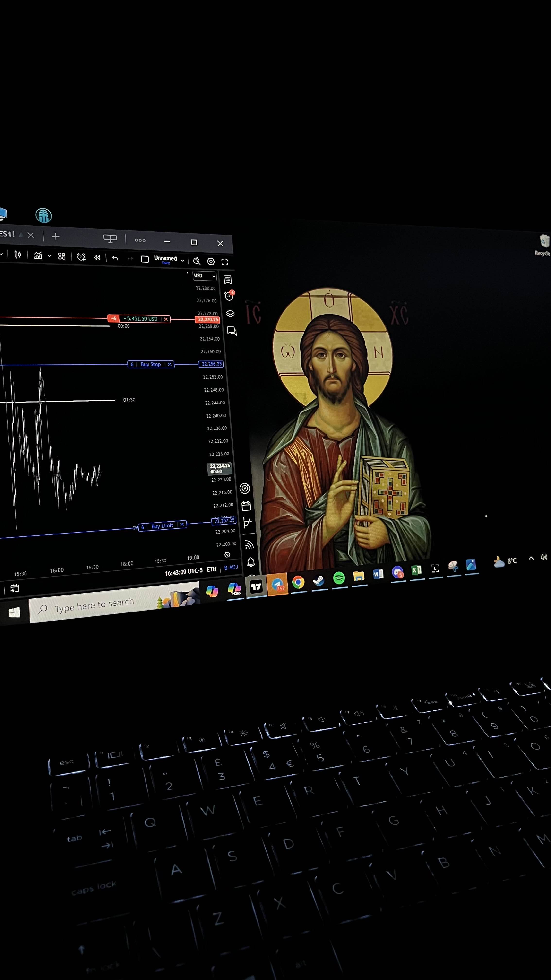Enter fullscreen mode icon
551x980 pixels.
(225, 262)
